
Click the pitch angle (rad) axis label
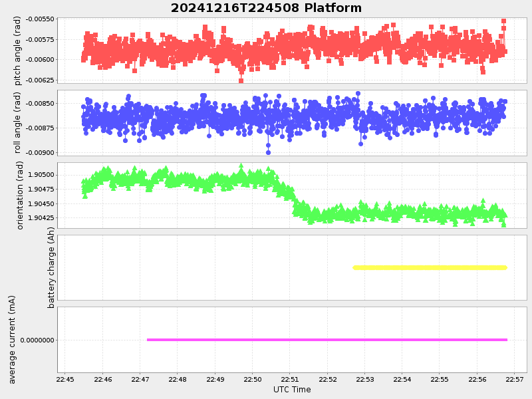[x=17, y=51]
